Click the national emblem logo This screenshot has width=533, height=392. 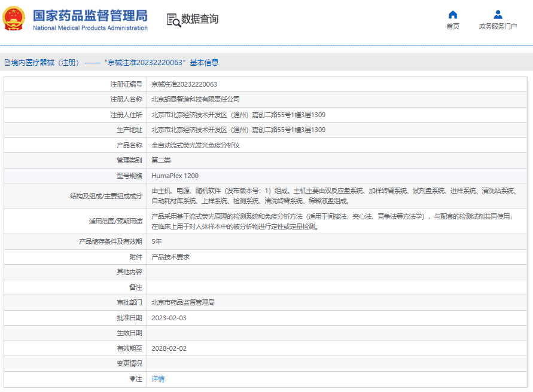tap(14, 19)
